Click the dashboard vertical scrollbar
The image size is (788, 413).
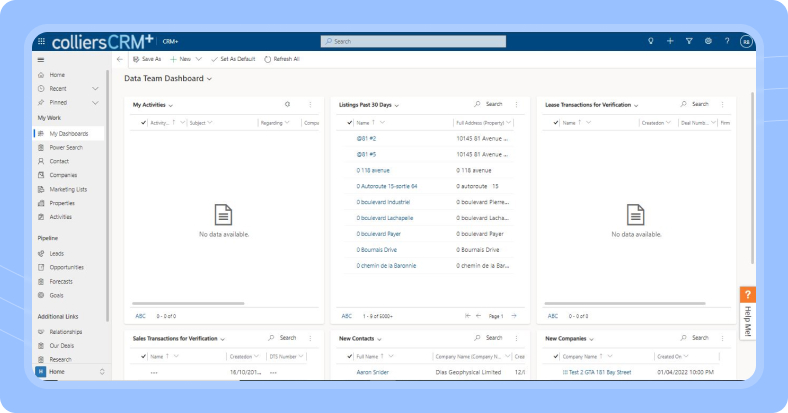click(x=752, y=178)
